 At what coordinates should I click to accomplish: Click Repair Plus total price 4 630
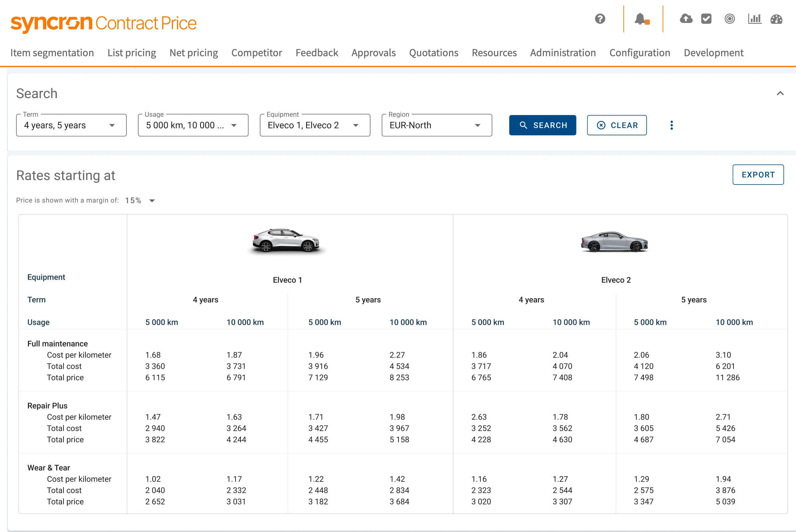[x=562, y=440]
